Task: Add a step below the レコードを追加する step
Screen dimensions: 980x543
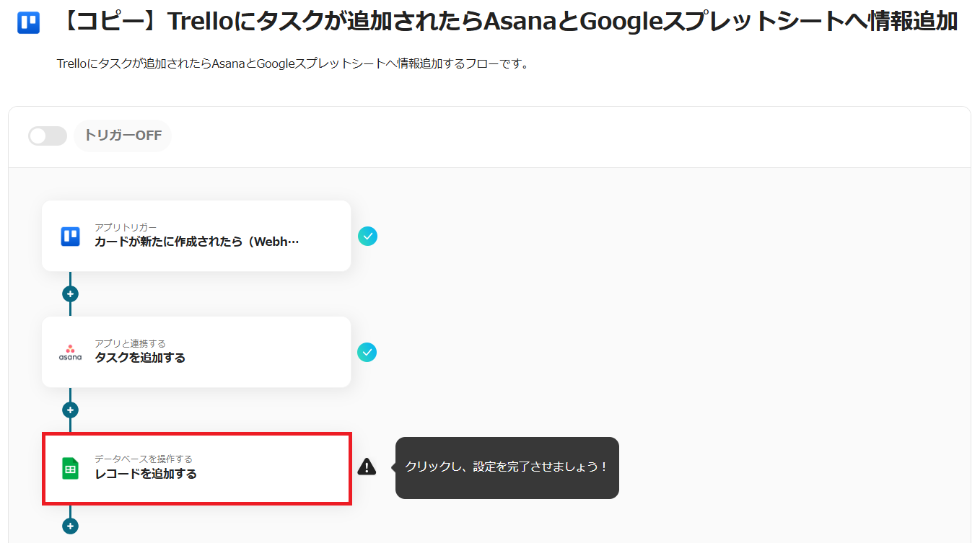Action: tap(70, 526)
